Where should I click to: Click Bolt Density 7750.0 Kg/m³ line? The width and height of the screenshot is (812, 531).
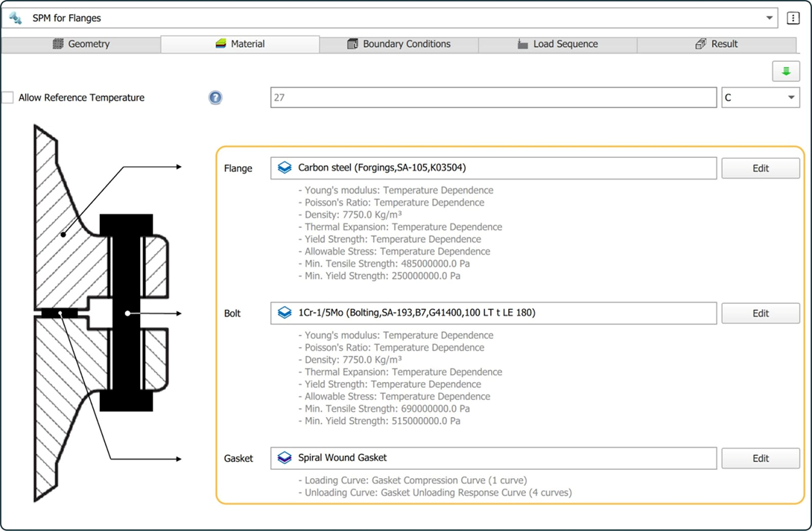[350, 360]
